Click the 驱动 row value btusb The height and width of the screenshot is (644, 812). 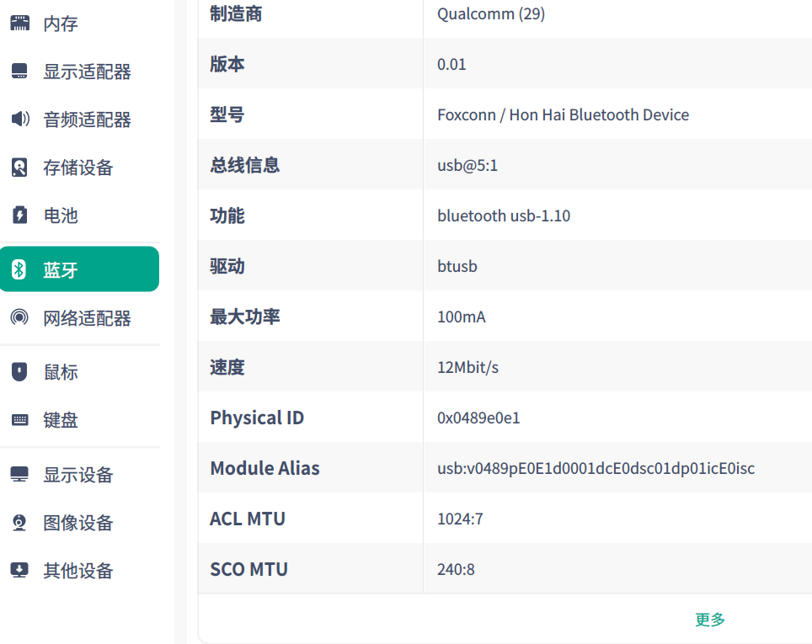(457, 266)
